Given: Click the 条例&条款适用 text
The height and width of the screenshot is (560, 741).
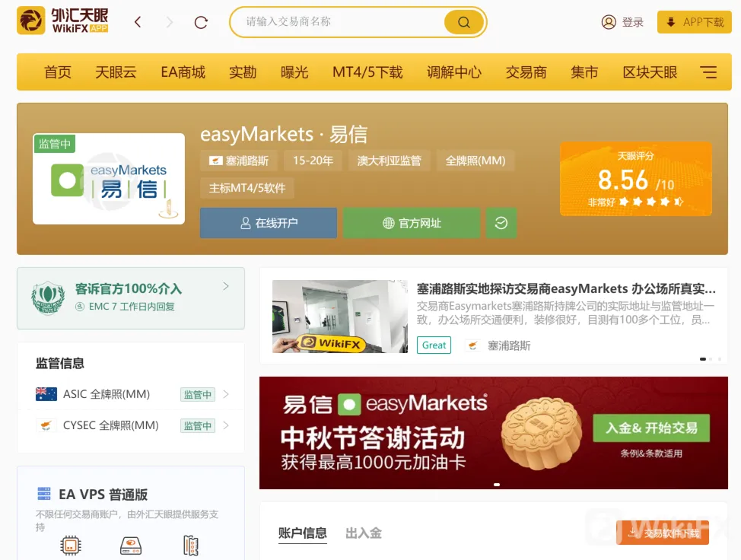Looking at the screenshot, I should [x=651, y=453].
